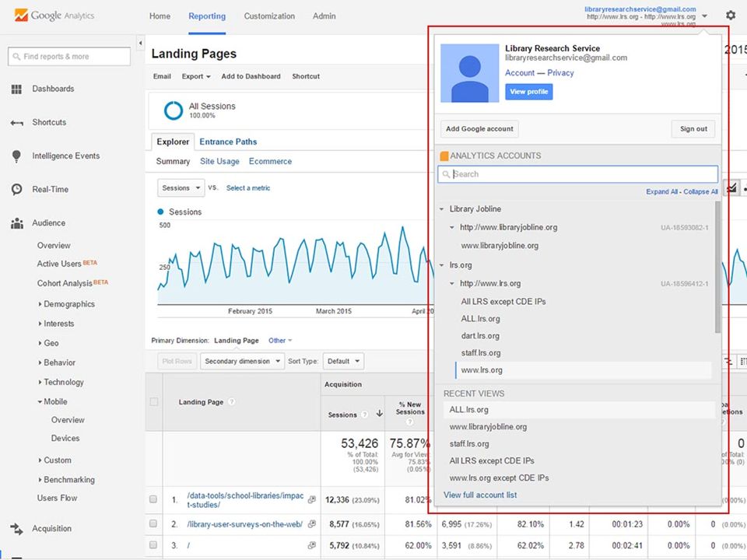Open the Admin tab
747x560 pixels.
pos(324,16)
